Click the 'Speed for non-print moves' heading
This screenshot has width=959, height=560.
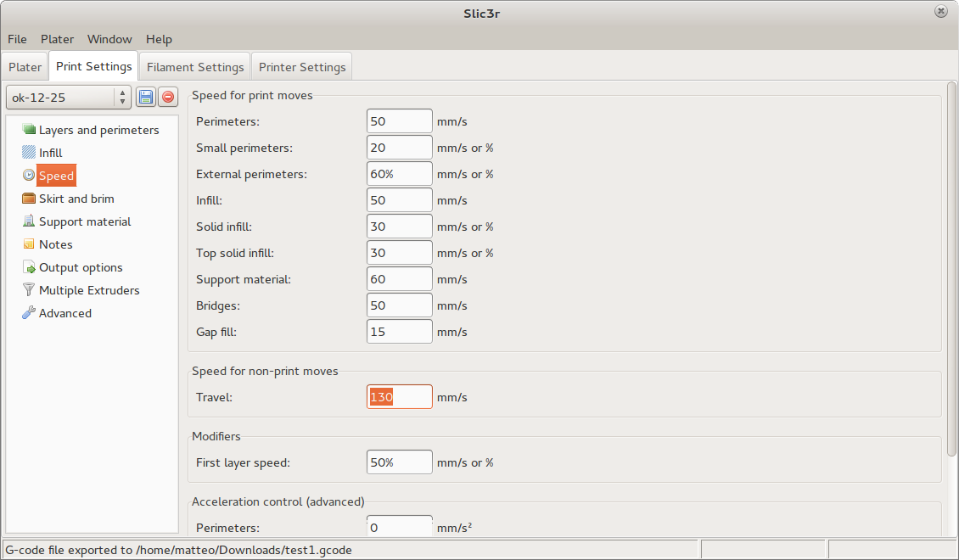click(265, 371)
